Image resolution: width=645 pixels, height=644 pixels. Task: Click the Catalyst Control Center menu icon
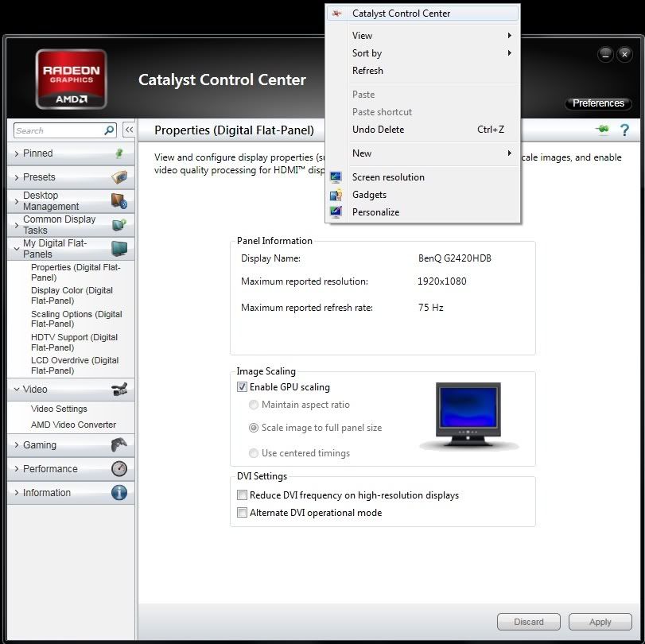coord(337,14)
